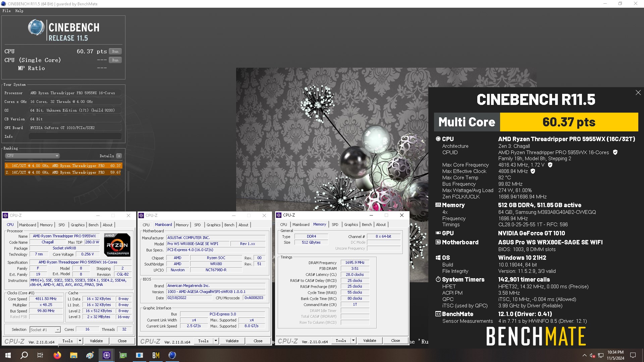The image size is (644, 362).
Task: Click the OS Windows icon in BenchMate
Action: [438, 257]
